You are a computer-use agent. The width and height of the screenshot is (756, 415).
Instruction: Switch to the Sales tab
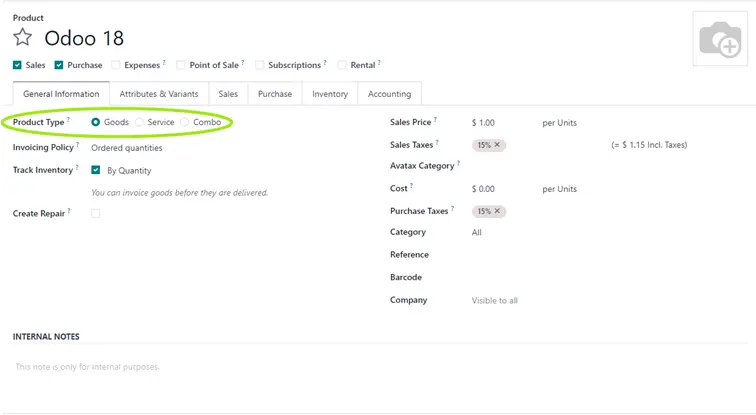click(x=228, y=94)
